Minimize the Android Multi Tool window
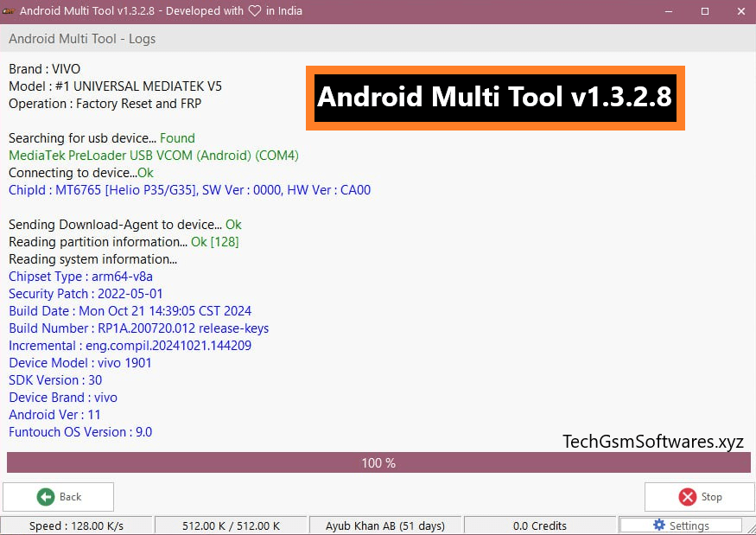Viewport: 756px width, 535px height. click(x=668, y=11)
